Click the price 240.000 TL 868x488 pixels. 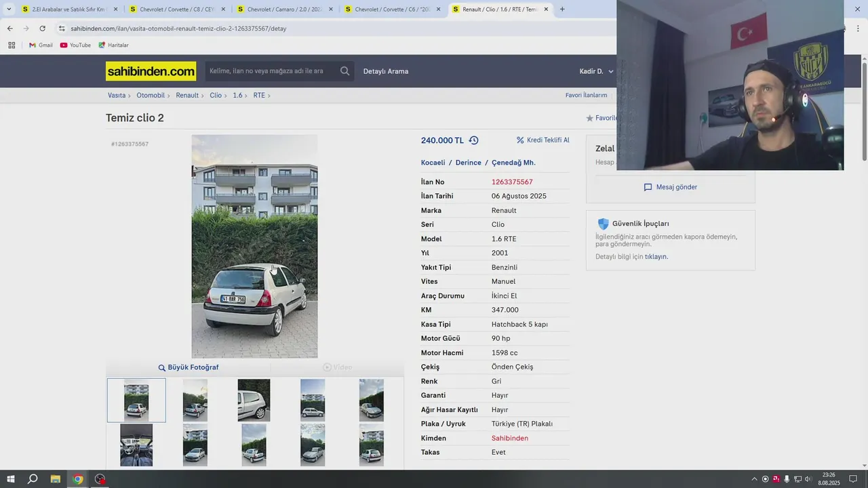[442, 140]
